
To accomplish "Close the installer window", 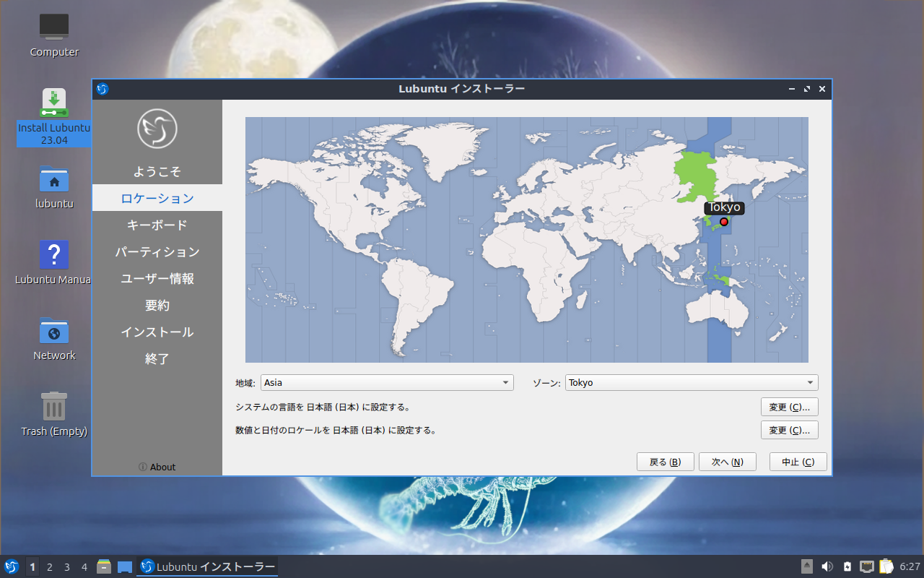I will click(x=822, y=89).
